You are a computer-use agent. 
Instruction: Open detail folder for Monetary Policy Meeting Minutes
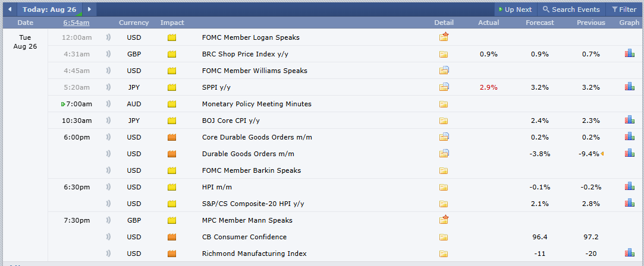(444, 104)
